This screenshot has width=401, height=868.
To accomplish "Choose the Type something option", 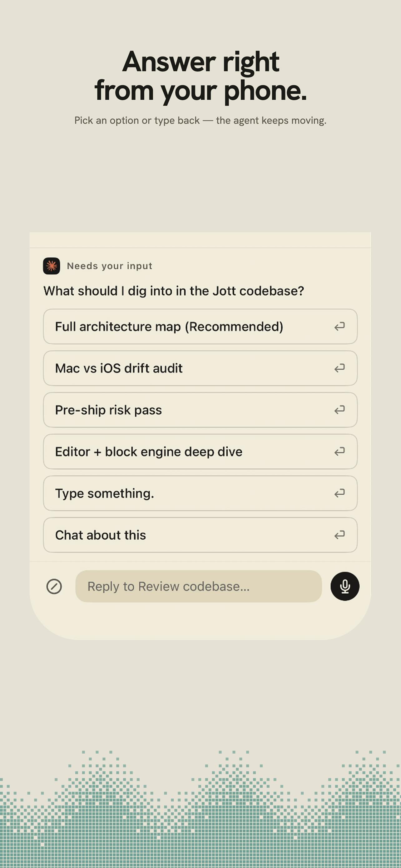I will tap(200, 493).
